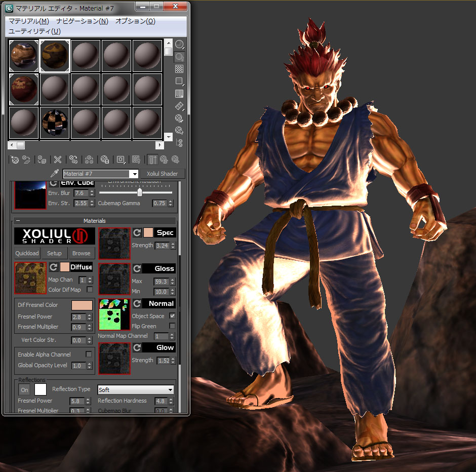This screenshot has height=472, width=476.
Task: Open the white Reflections color swatch
Action: pos(41,389)
